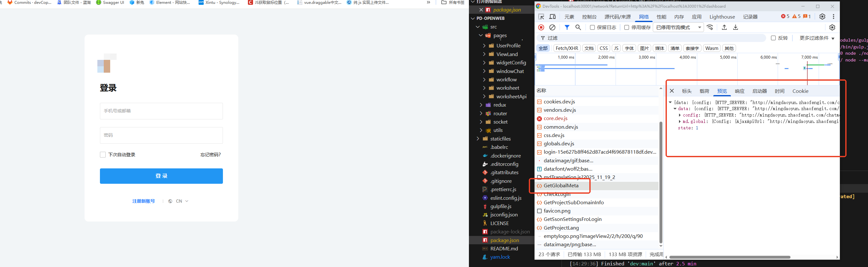The width and height of the screenshot is (868, 267).
Task: Open the throttling mode dropdown
Action: pos(678,27)
